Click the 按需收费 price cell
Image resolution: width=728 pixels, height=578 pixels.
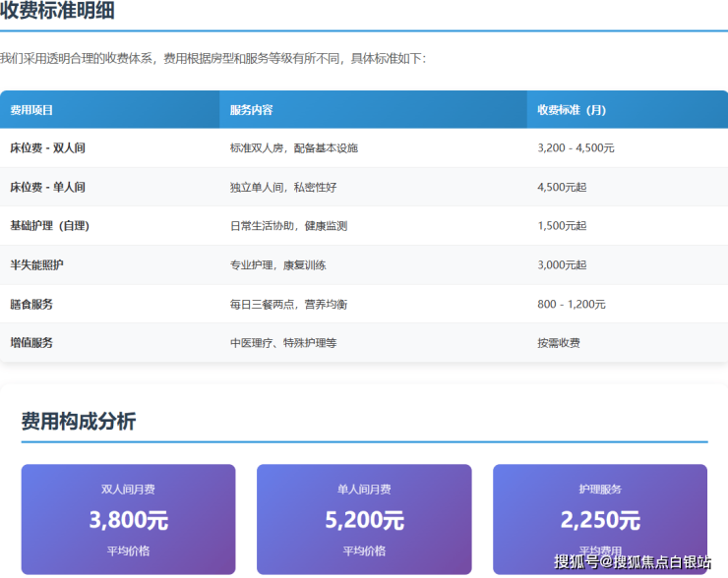[x=558, y=343]
